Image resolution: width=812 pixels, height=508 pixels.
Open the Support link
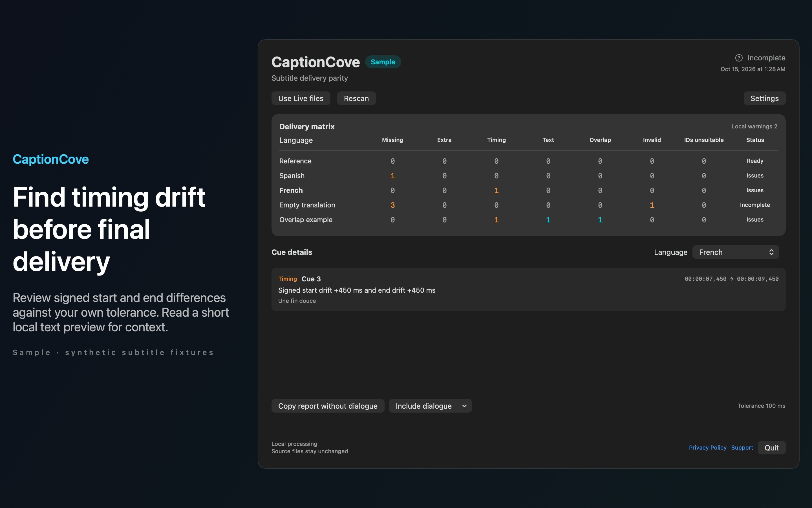tap(742, 448)
